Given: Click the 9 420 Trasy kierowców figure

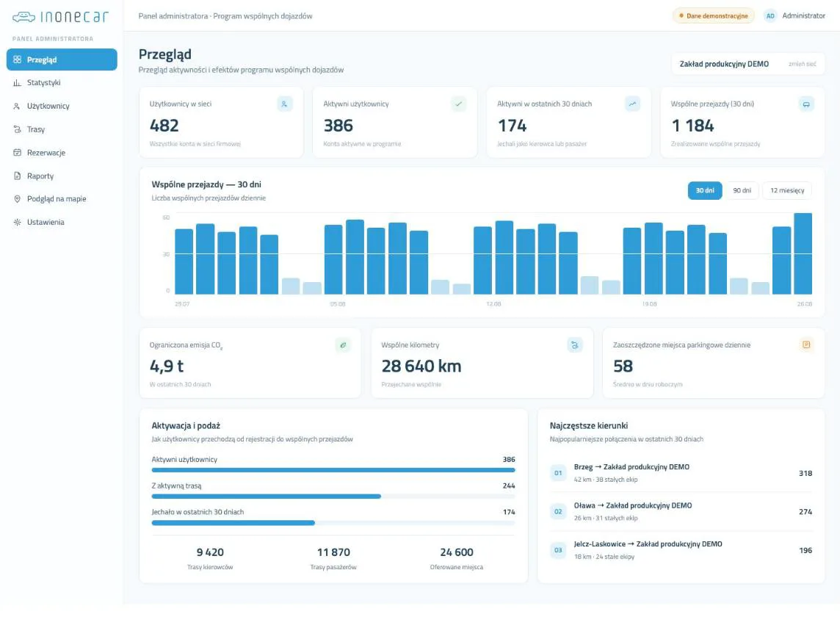Looking at the screenshot, I should pos(210,552).
